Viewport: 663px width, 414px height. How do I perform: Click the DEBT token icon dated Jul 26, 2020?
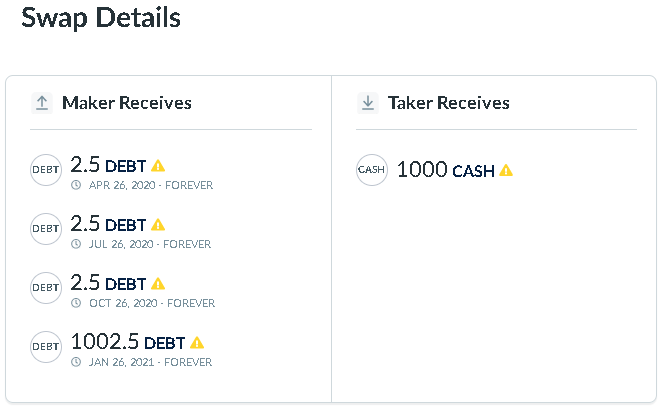46,229
